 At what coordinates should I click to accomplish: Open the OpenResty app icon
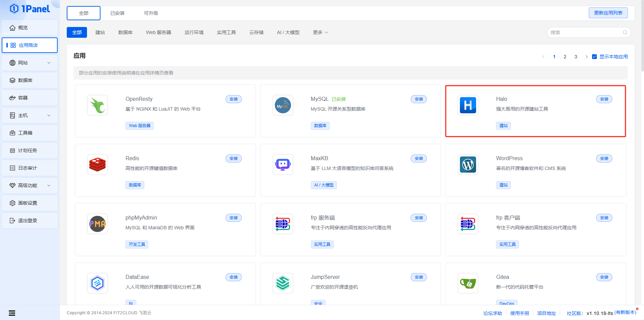pos(97,105)
